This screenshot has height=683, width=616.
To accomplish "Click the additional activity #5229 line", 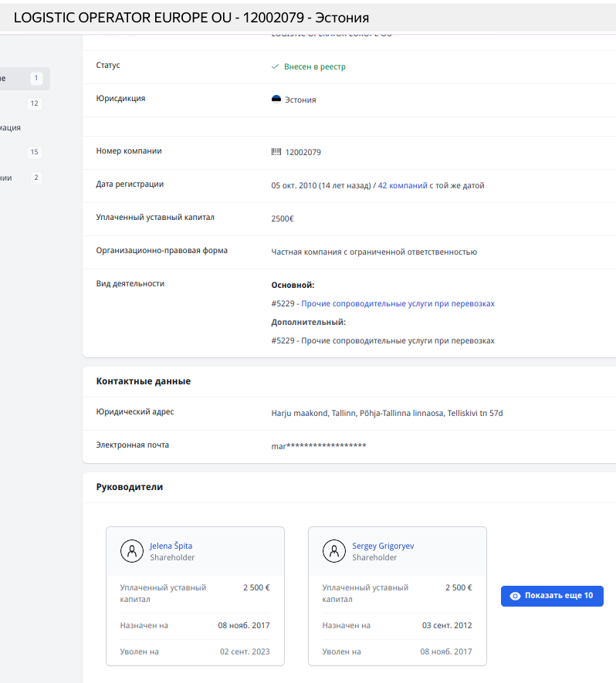I will pos(383,340).
